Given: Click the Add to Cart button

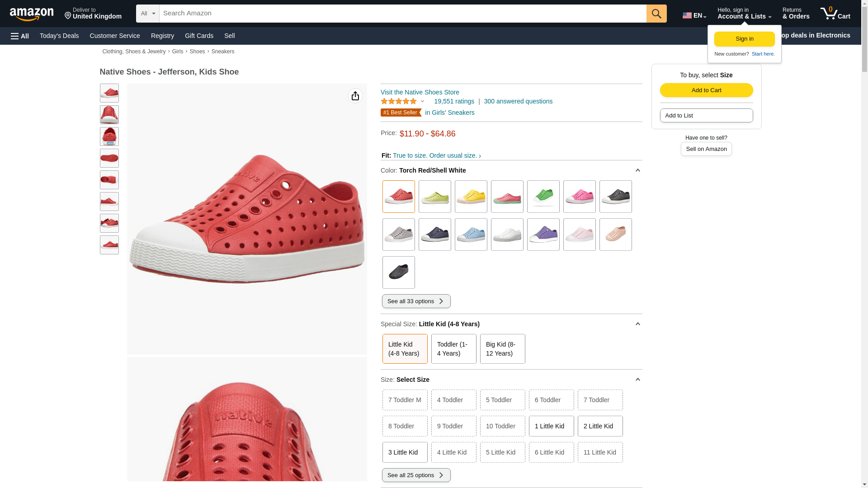Looking at the screenshot, I should tap(706, 90).
